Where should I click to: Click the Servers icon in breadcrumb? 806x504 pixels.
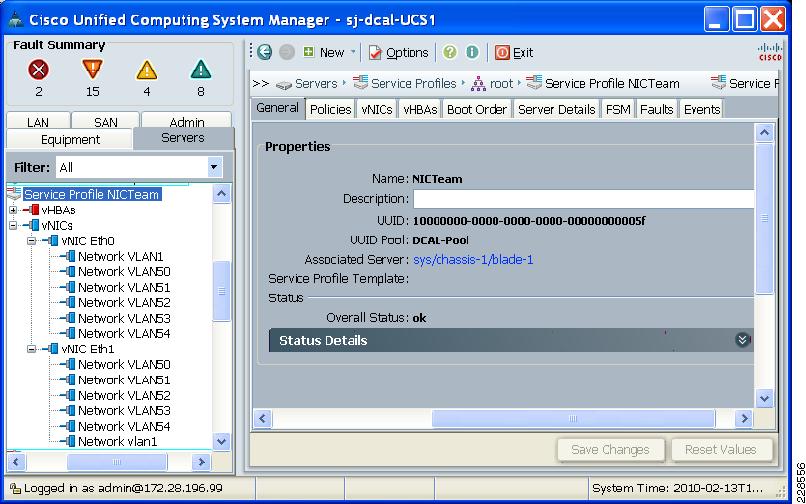click(x=284, y=84)
